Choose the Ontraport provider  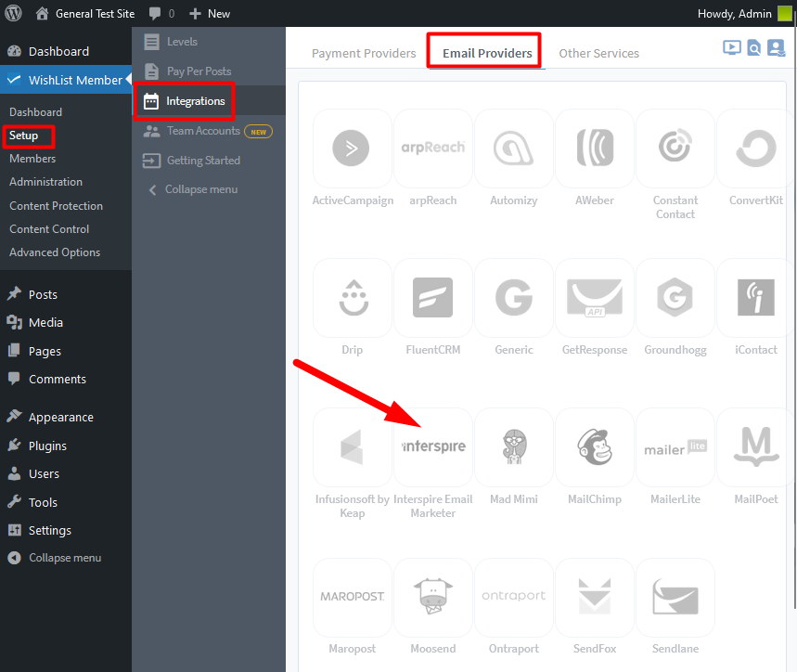pos(513,597)
